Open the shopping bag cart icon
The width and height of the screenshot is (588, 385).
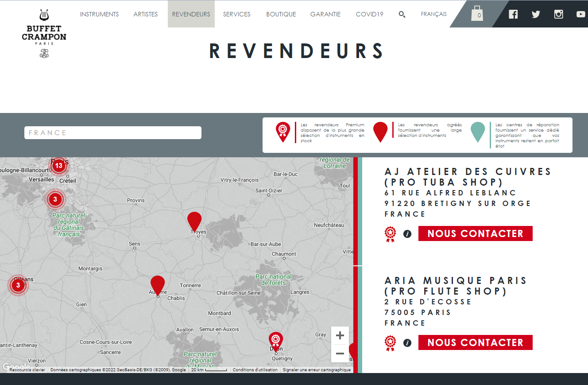[x=477, y=14]
